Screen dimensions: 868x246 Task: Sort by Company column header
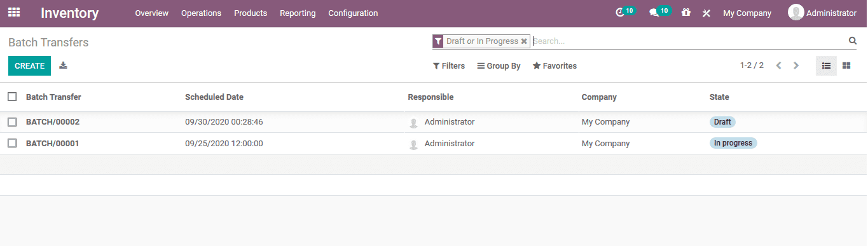point(599,97)
